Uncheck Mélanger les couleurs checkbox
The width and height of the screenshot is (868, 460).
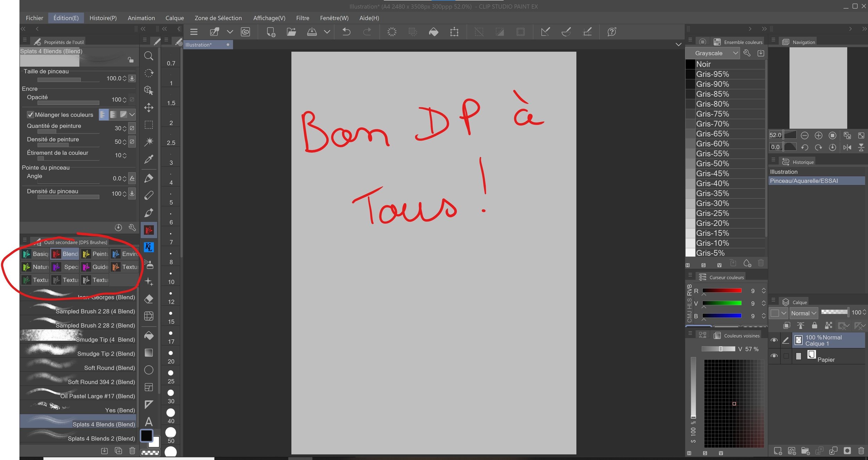coord(31,114)
